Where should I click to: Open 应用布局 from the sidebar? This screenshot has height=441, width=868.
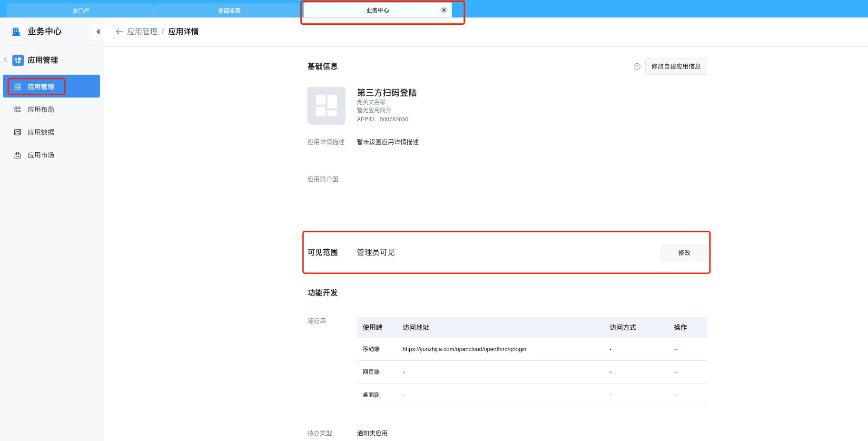pos(41,109)
